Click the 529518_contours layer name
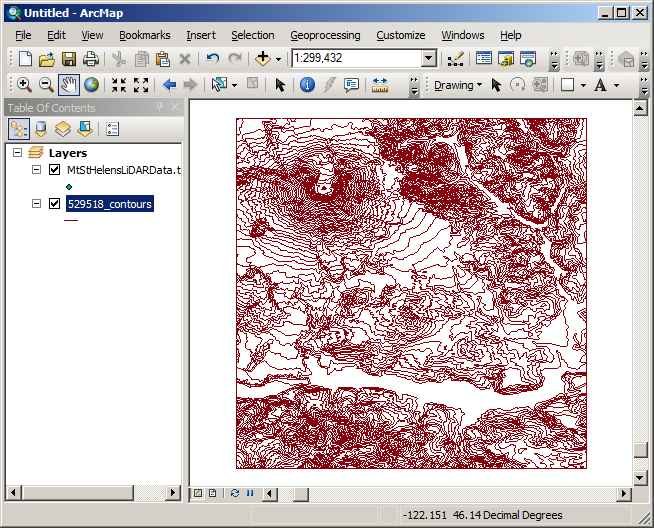Viewport: 654px width, 528px height. click(109, 204)
